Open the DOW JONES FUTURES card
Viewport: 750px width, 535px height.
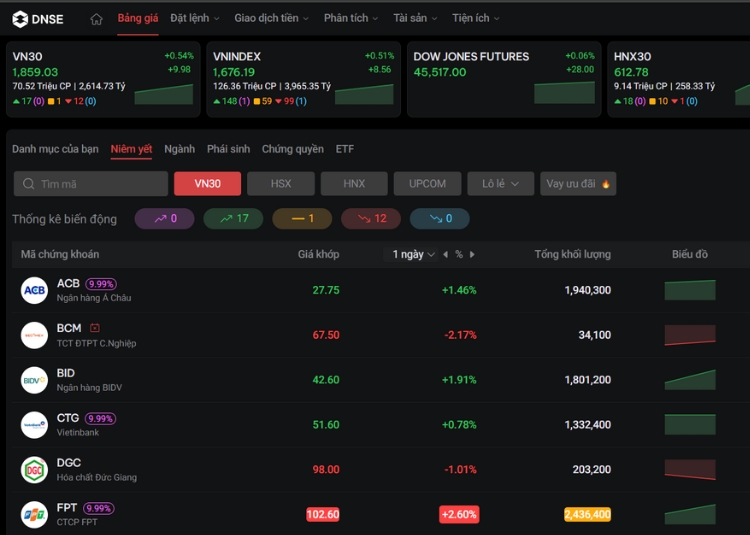tap(504, 79)
